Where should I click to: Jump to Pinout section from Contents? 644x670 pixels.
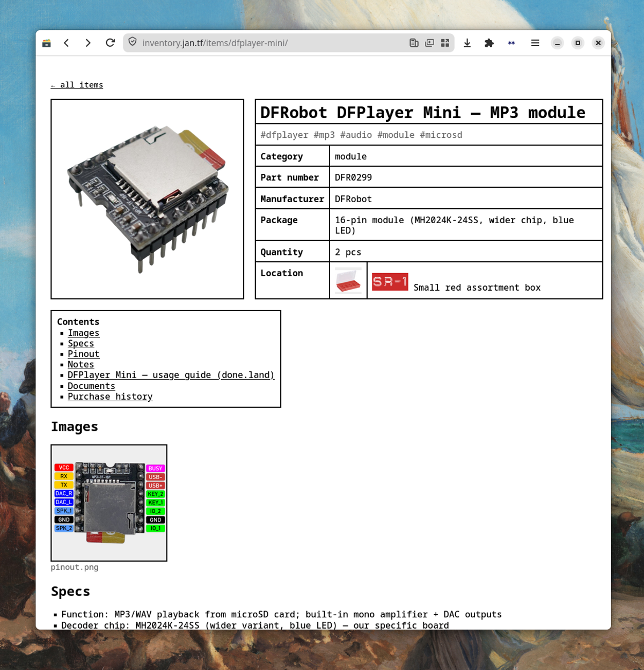83,354
